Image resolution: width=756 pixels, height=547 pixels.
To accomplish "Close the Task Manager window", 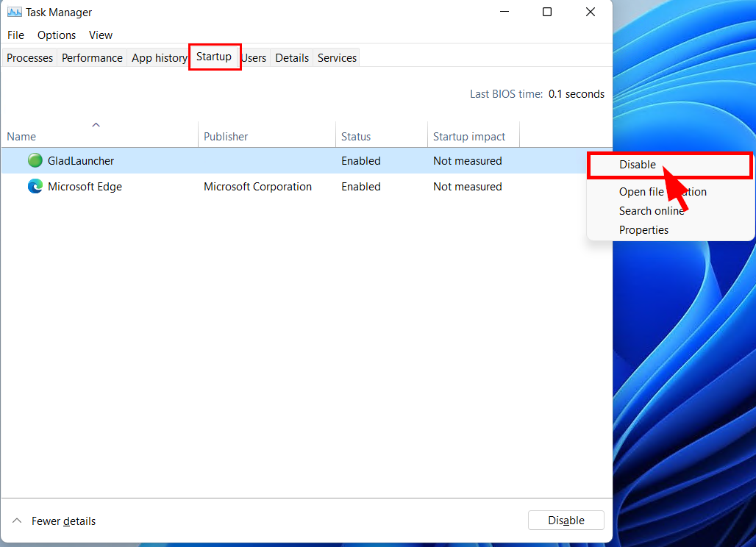I will point(590,12).
